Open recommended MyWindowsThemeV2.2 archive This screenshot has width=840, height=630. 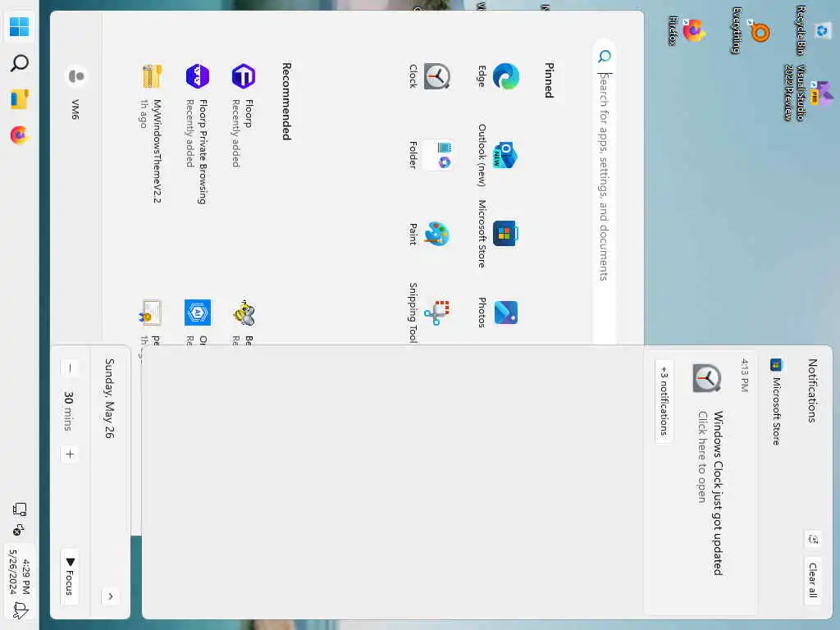pos(151,133)
